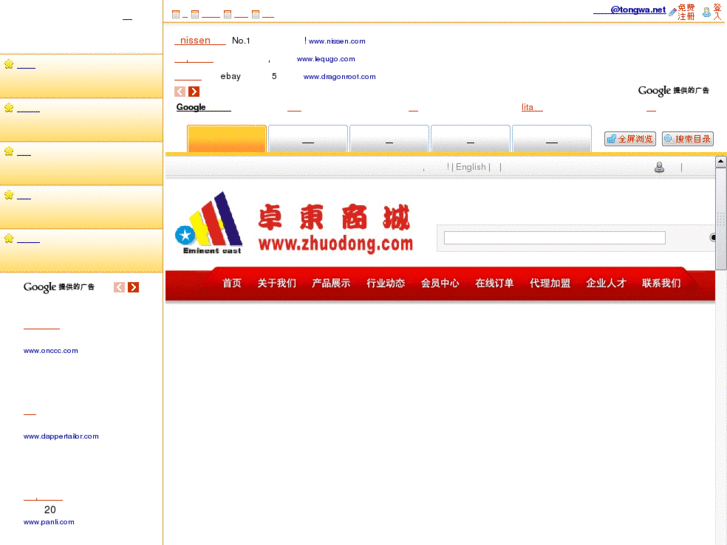727x545 pixels.
Task: Click the scrollbar up arrow of the embedded page
Action: click(x=721, y=162)
